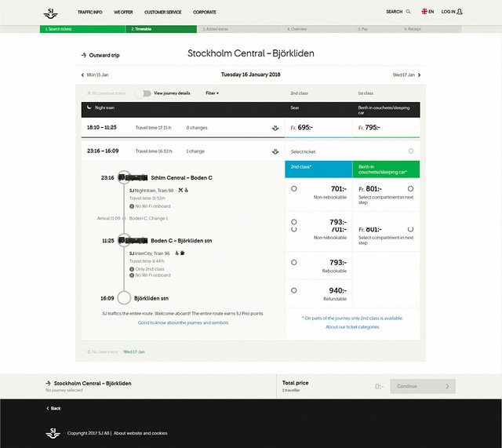Select the 793:- Rebookable ticket
The image size is (502, 448).
tap(294, 262)
